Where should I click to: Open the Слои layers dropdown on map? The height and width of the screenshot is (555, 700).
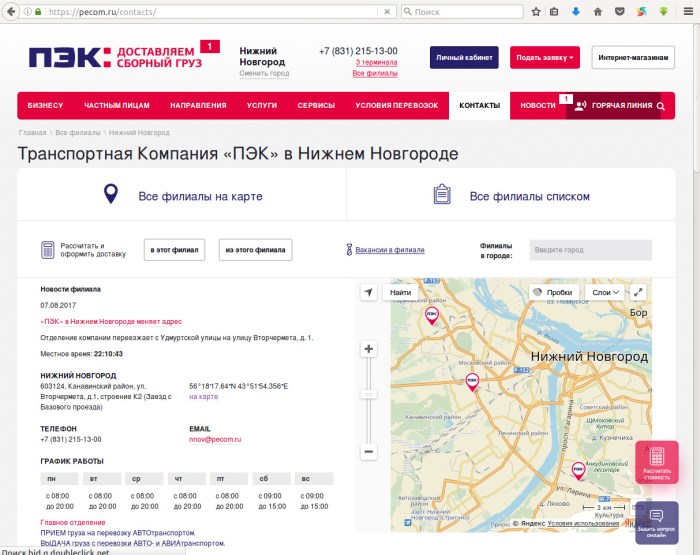point(605,292)
